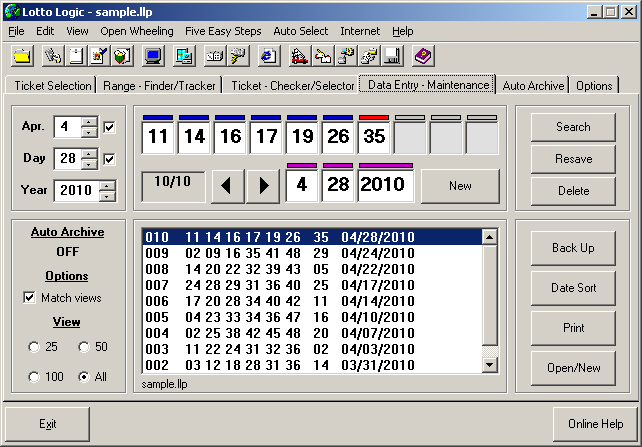The width and height of the screenshot is (642, 447).
Task: Click the Exit button
Action: (47, 424)
